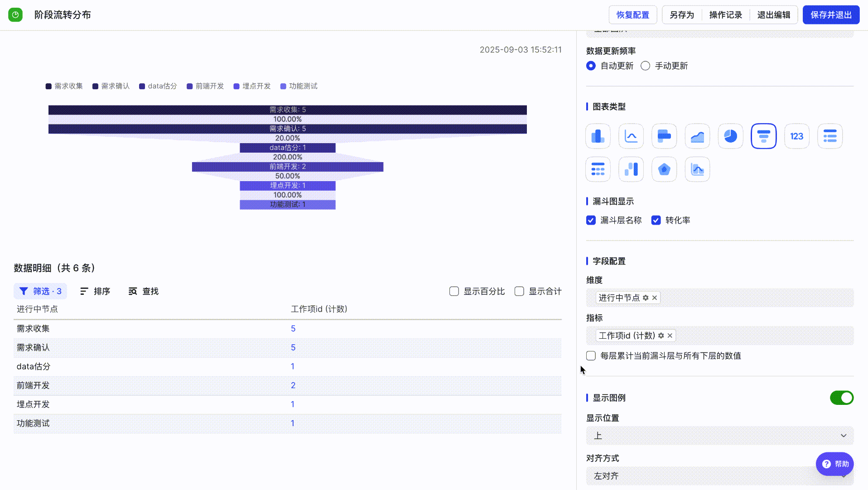Image resolution: width=868 pixels, height=490 pixels.
Task: Open the 对齐方式 dropdown showing 左对齐
Action: [x=720, y=476]
